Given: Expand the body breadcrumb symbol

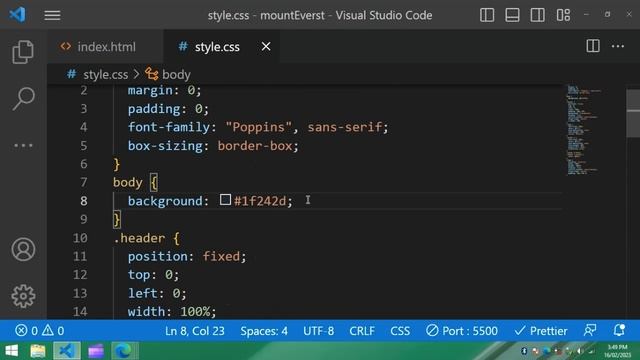Looking at the screenshot, I should (168, 74).
